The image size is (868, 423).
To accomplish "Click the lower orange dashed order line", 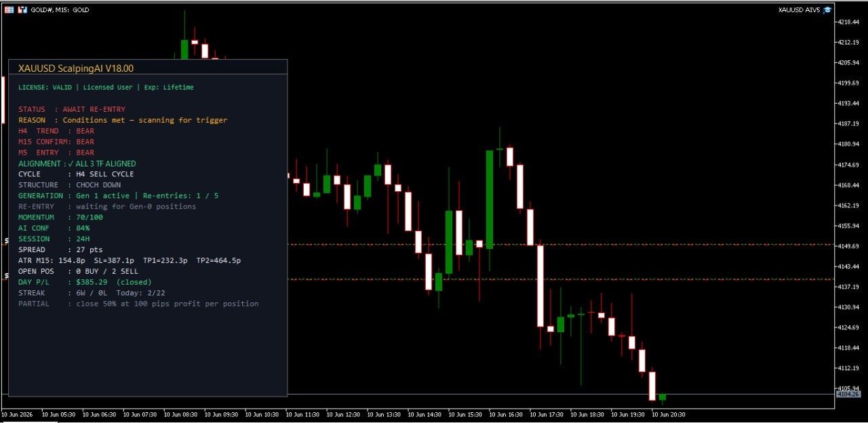I will (561, 279).
